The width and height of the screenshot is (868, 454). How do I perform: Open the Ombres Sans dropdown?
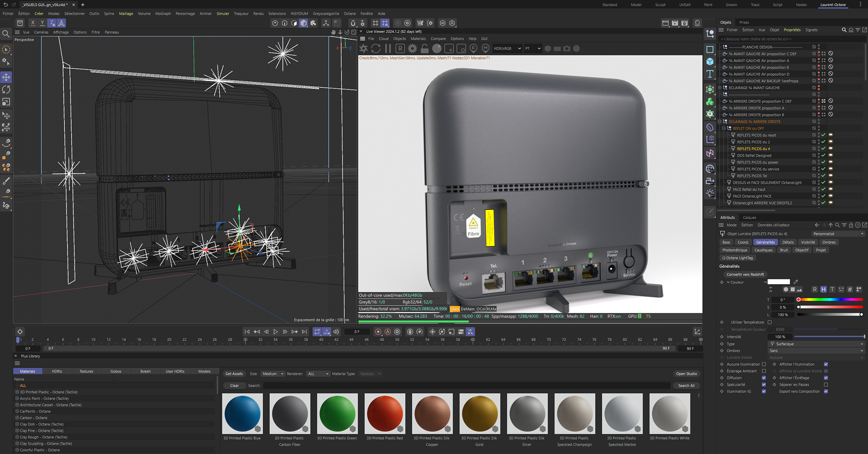coord(817,351)
